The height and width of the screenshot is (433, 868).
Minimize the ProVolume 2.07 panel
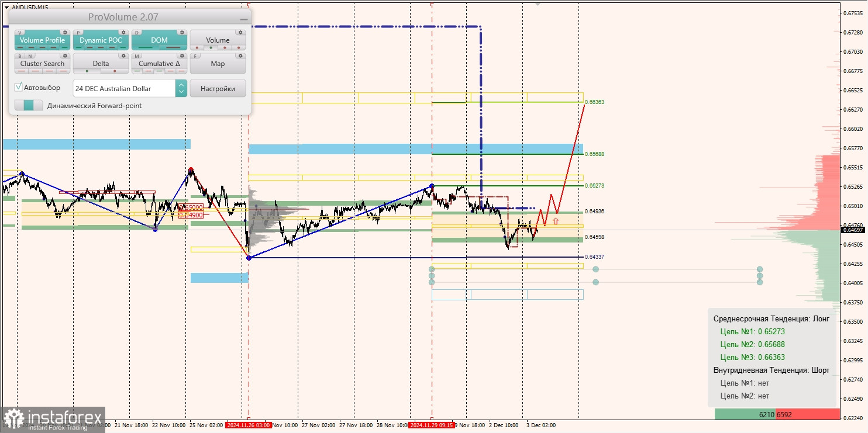(x=244, y=19)
